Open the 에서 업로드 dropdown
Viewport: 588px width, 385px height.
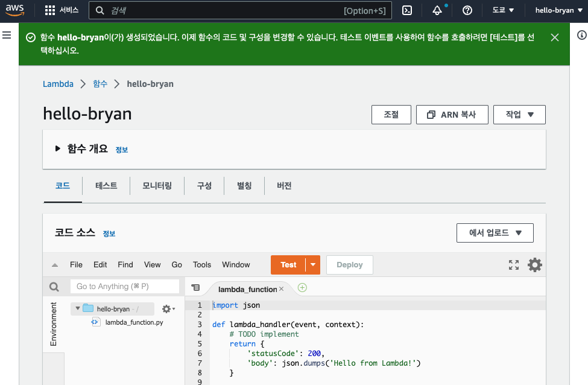point(495,233)
